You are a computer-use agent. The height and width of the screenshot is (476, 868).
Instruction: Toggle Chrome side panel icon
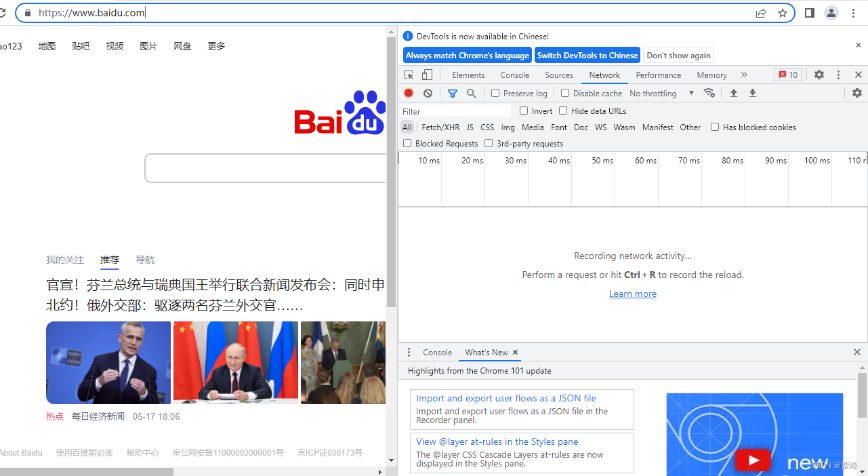pyautogui.click(x=810, y=13)
